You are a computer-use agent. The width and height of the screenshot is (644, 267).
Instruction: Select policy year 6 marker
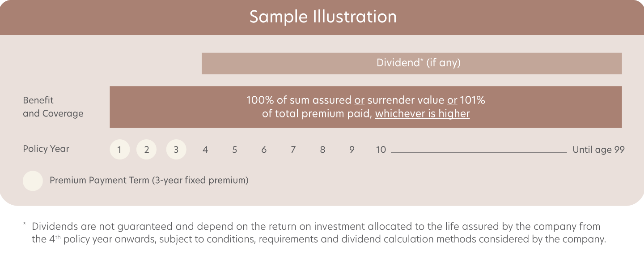(264, 150)
